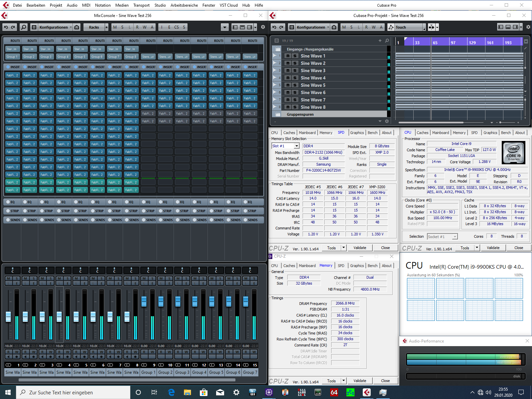
Task: Click the record enable dot on mixer channel 1
Action: 17,357
